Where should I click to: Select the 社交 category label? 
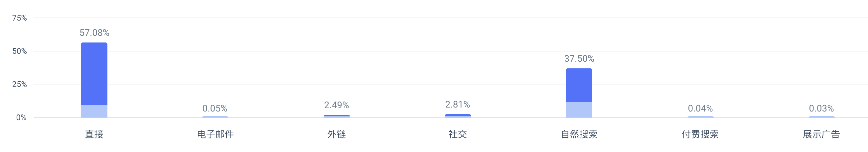tap(458, 134)
